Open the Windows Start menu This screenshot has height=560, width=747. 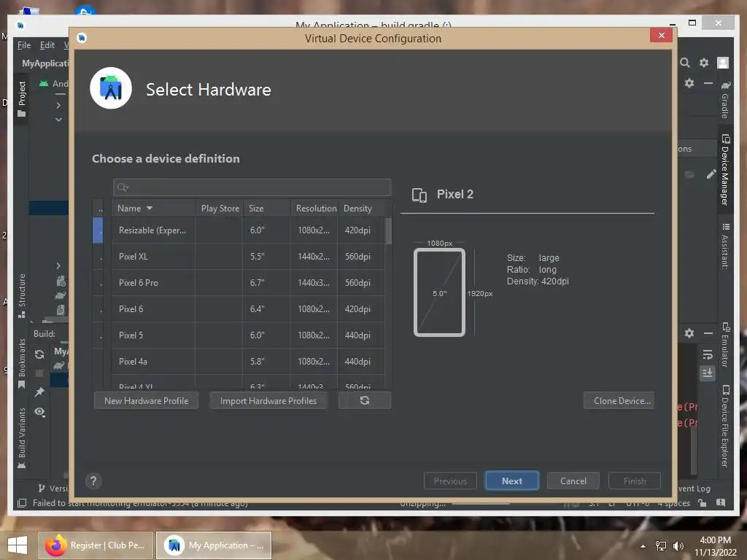tap(18, 545)
